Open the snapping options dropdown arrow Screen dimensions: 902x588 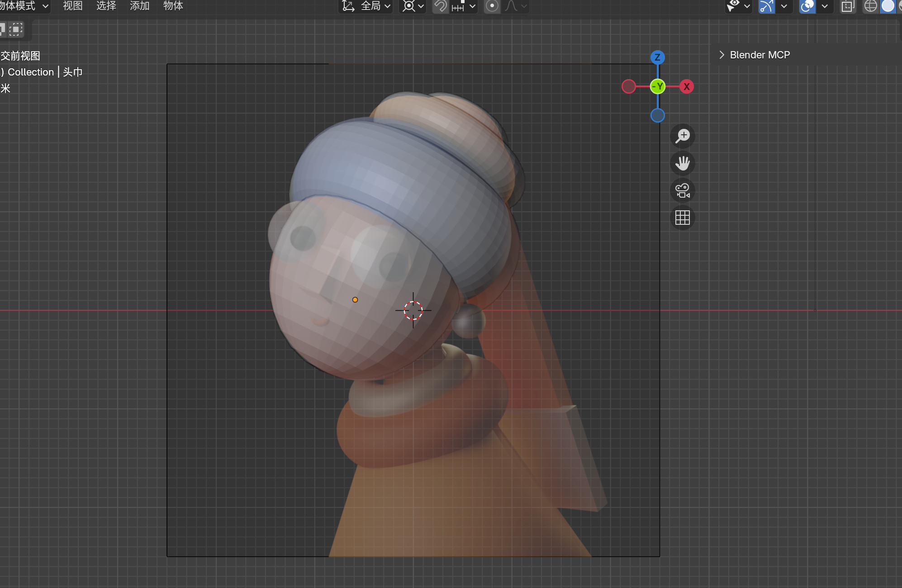(472, 6)
